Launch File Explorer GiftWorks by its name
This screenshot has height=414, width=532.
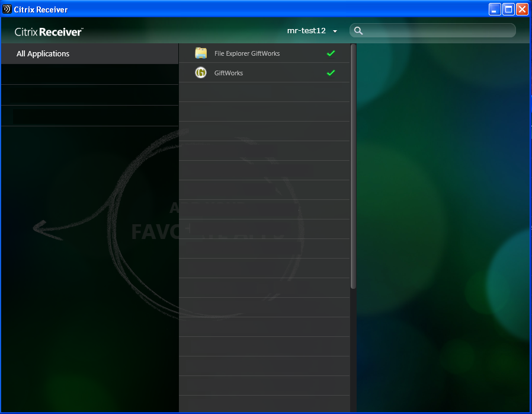click(x=246, y=53)
